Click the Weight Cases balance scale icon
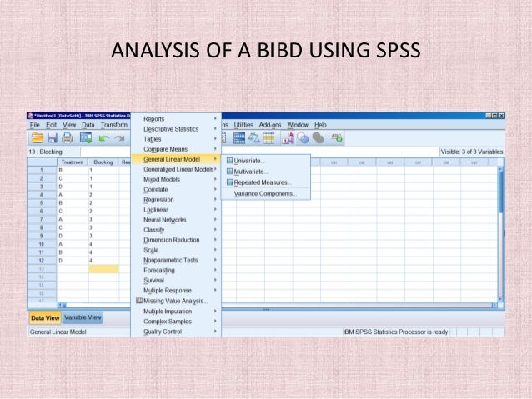Image resolution: width=532 pixels, height=399 pixels. (x=253, y=138)
